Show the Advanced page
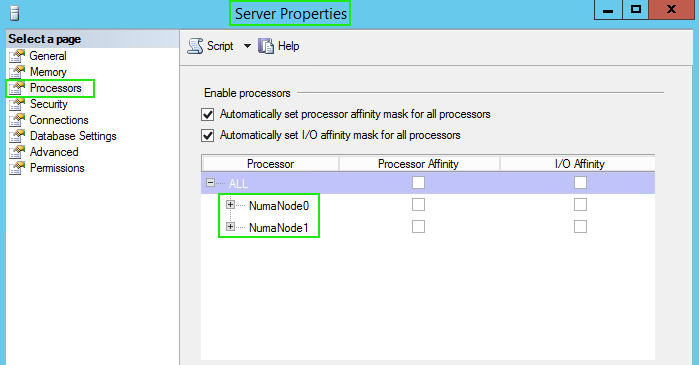This screenshot has height=365, width=699. click(x=54, y=152)
